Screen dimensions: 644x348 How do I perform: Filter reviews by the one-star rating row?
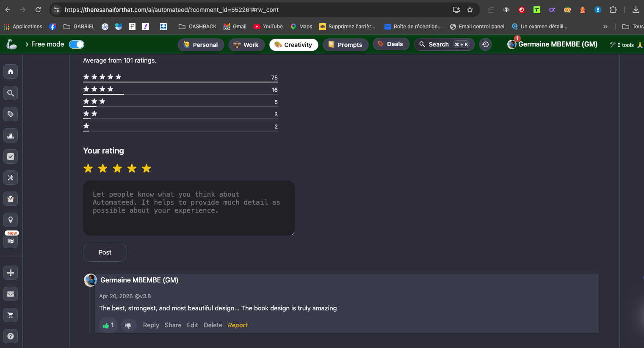pos(180,126)
